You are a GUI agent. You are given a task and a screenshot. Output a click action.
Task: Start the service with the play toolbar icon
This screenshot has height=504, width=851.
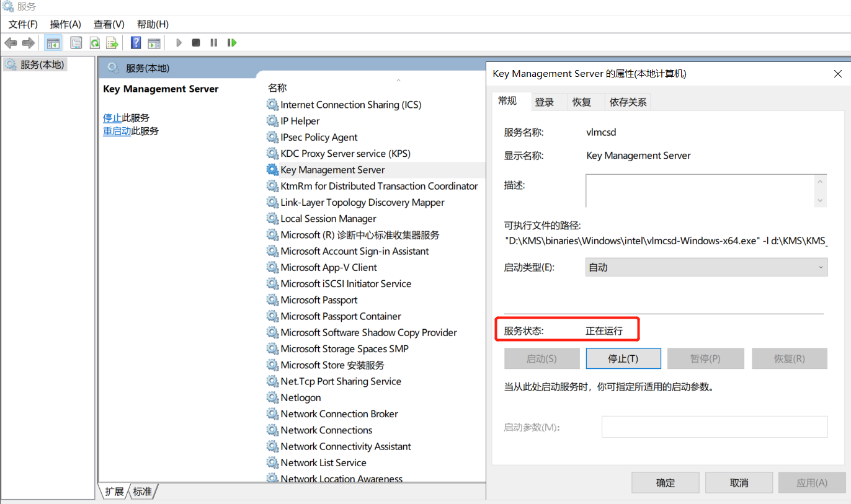[x=179, y=42]
